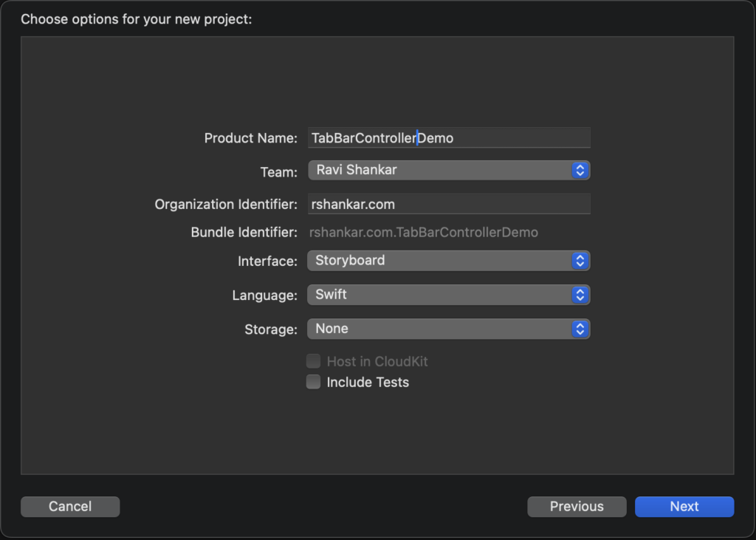Click the Storage popup chevron arrows icon
The width and height of the screenshot is (756, 540).
(580, 329)
